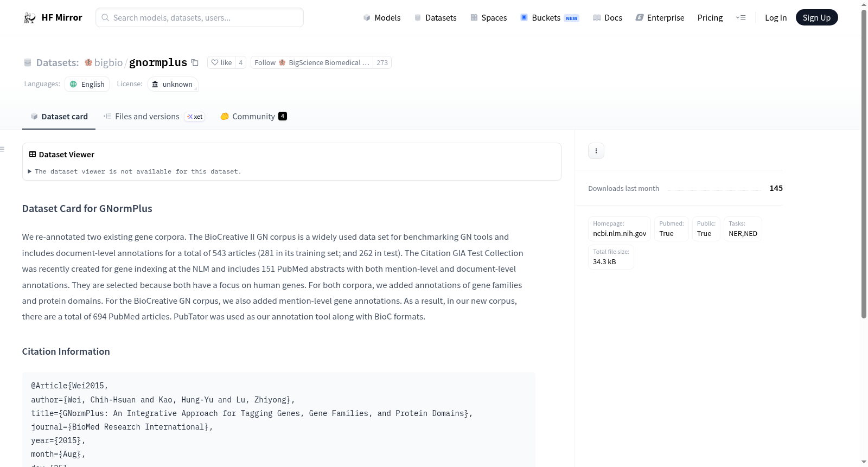Click the Total file size 34.3 kB tag
This screenshot has width=868, height=467.
click(611, 257)
